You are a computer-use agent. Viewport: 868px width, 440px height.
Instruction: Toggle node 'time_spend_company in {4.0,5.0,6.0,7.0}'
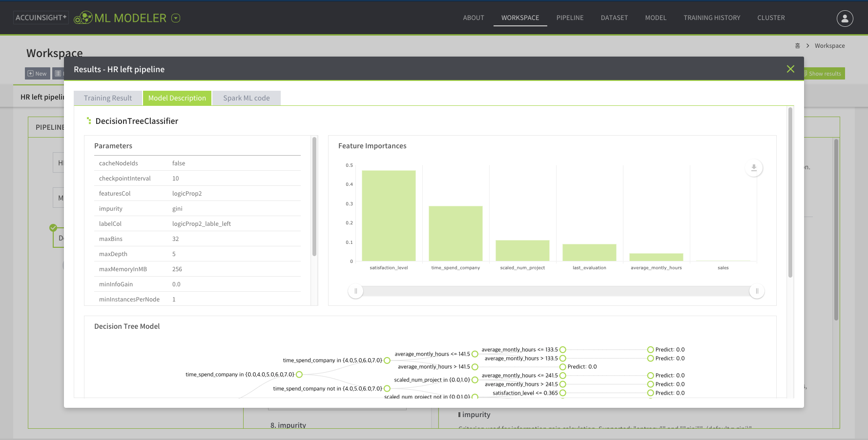point(387,360)
